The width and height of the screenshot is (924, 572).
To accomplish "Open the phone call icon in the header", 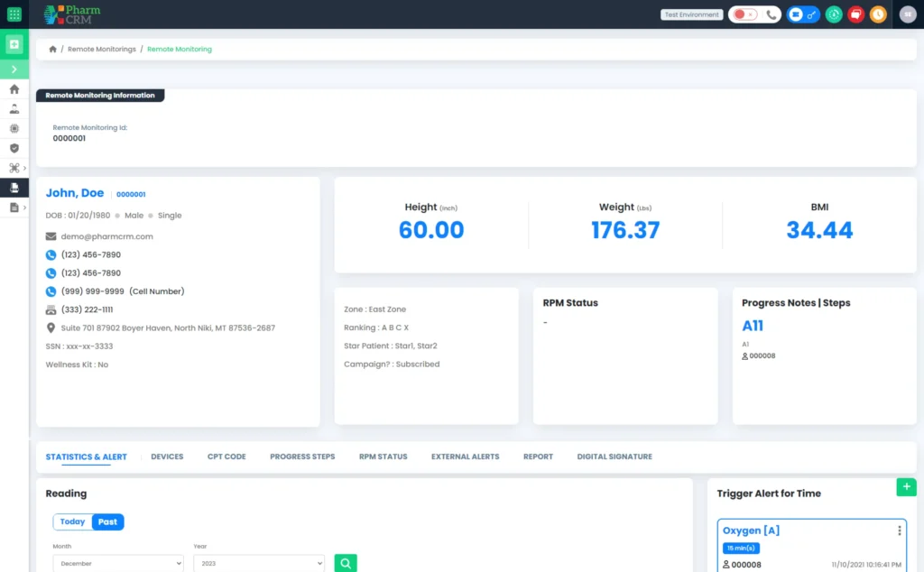I will pos(772,14).
